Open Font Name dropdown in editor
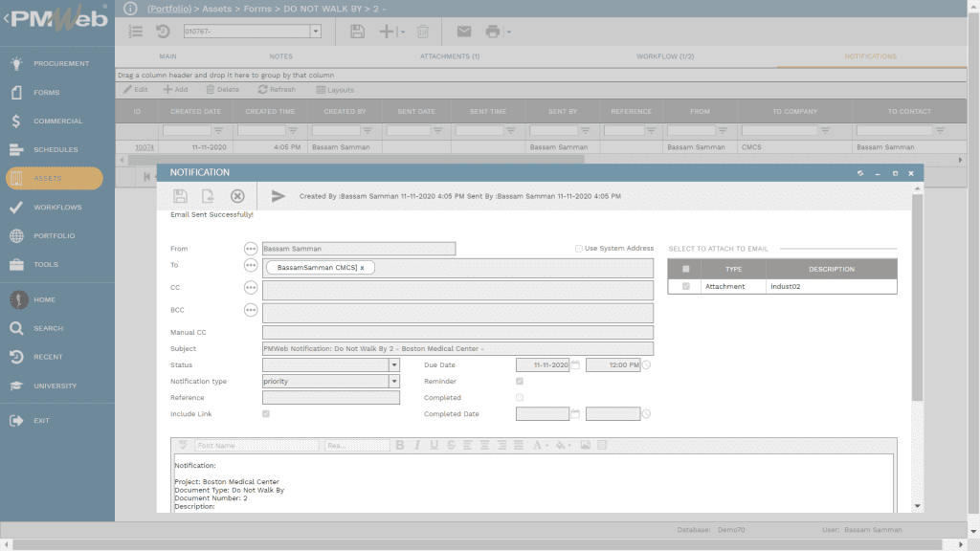Screen dimensions: 980x551 click(256, 446)
